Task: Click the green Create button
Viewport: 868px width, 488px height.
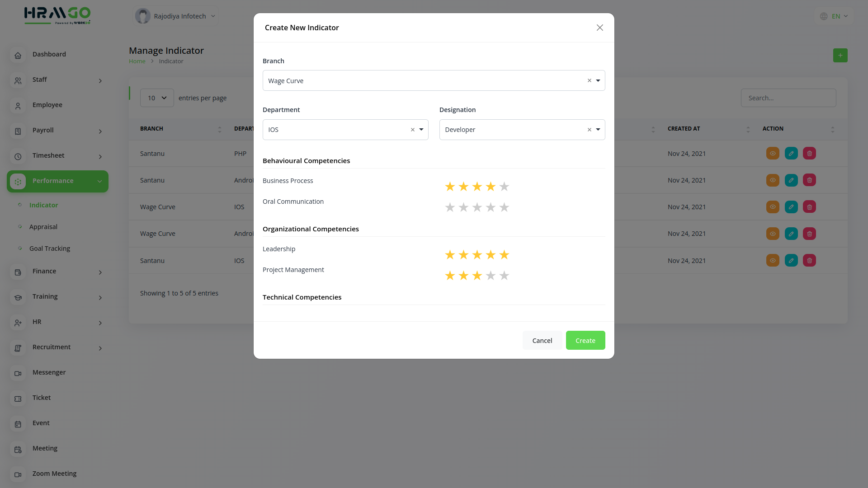Action: (585, 341)
